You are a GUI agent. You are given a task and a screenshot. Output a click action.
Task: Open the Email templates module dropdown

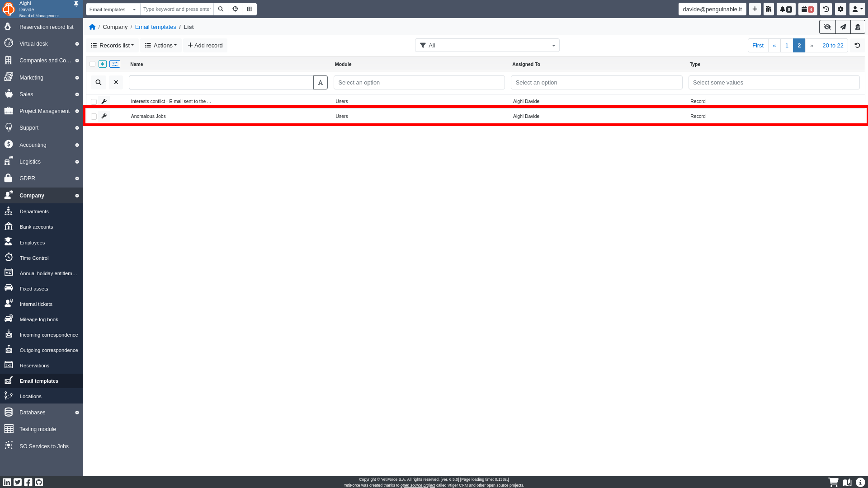tap(113, 9)
